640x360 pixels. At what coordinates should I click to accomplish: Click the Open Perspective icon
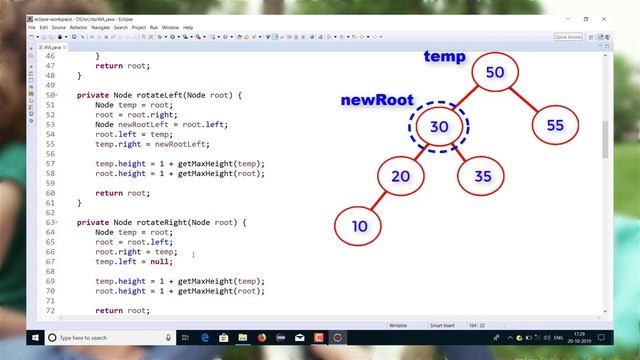(x=591, y=37)
